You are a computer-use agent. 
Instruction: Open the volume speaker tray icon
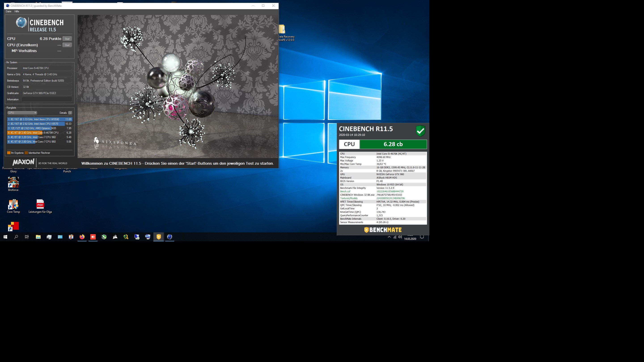pyautogui.click(x=400, y=237)
